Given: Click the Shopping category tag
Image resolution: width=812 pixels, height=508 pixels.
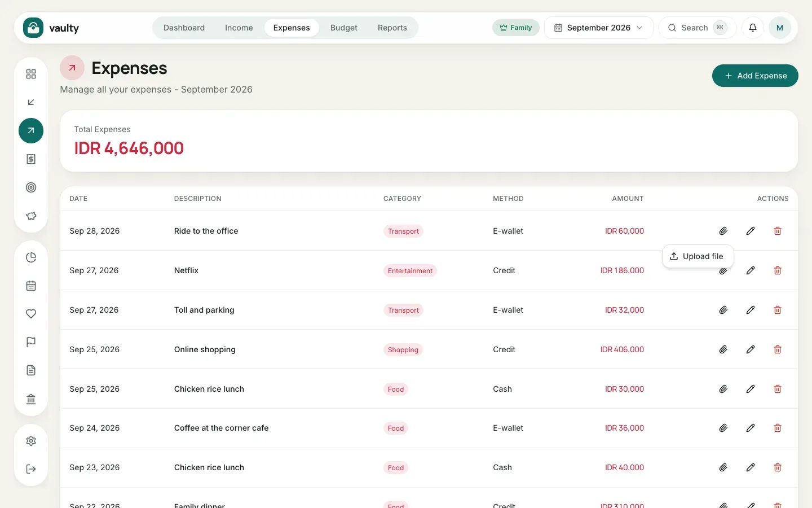Looking at the screenshot, I should pos(403,350).
